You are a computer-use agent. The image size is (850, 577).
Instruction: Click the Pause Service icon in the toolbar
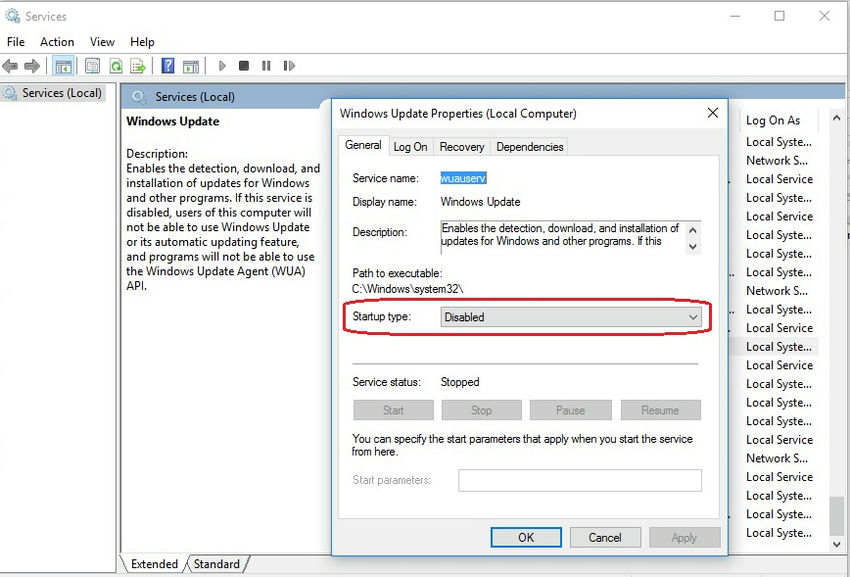266,66
